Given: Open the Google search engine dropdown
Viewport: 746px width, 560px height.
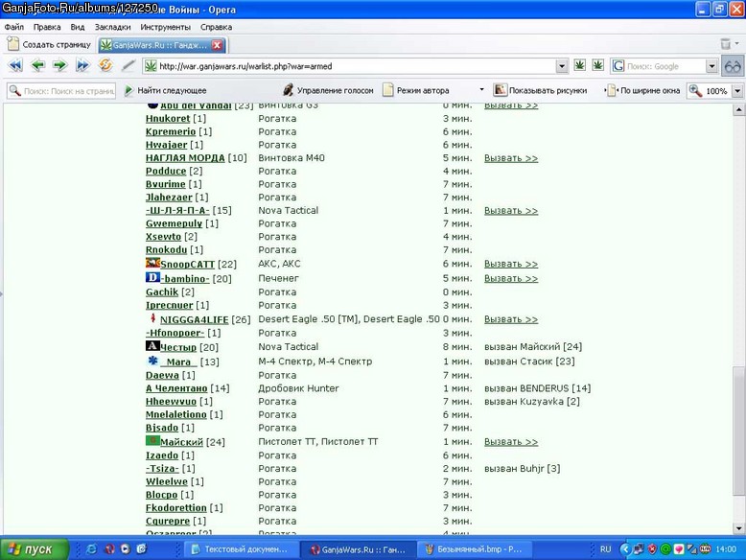Looking at the screenshot, I should 711,66.
